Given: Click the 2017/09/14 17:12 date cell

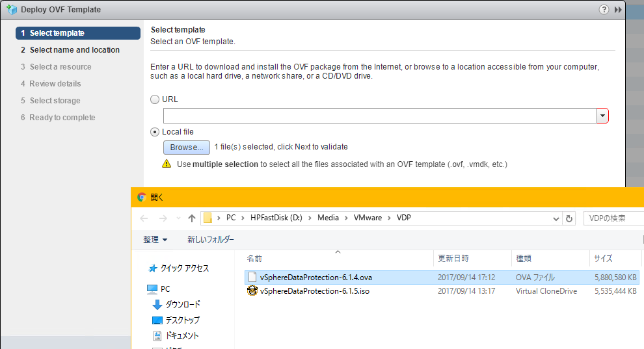Looking at the screenshot, I should (466, 278).
